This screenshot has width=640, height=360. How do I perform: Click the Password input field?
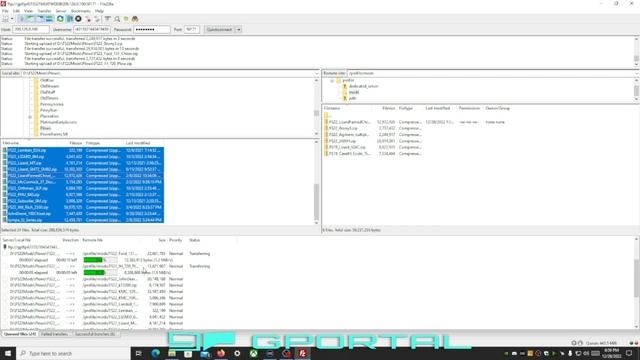151,29
